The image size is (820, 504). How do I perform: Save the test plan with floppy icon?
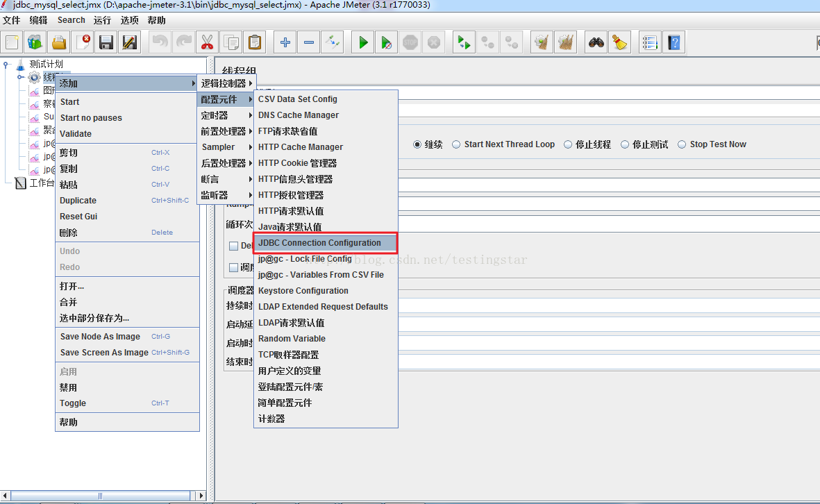click(106, 42)
